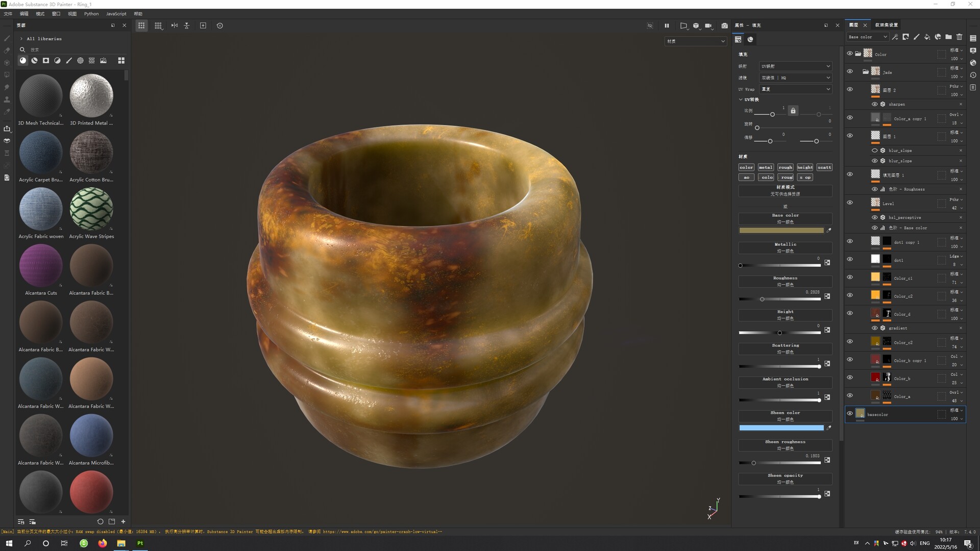Screen dimensions: 980x551
Task: Open the Base color channel dropdown
Action: (x=867, y=37)
